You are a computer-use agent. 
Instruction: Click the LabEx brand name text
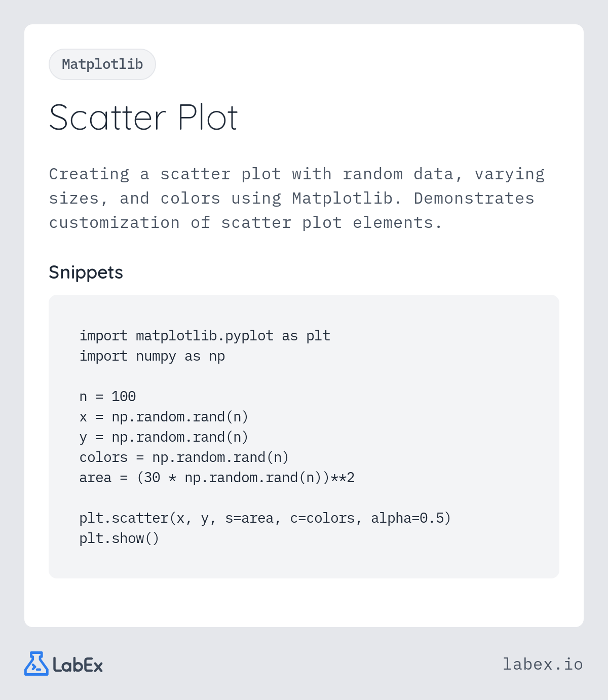78,665
